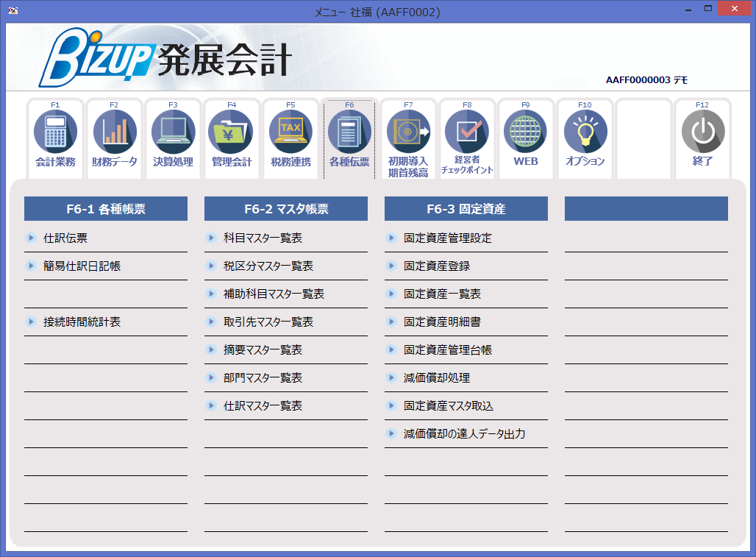Select the 各種伝票 (F6) icon
Image resolution: width=756 pixels, height=557 pixels.
point(349,138)
